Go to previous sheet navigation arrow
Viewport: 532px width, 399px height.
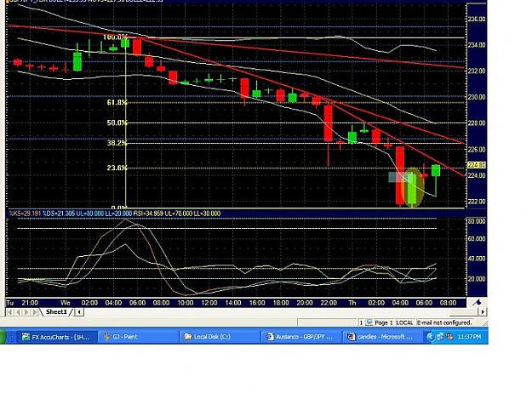point(18,312)
